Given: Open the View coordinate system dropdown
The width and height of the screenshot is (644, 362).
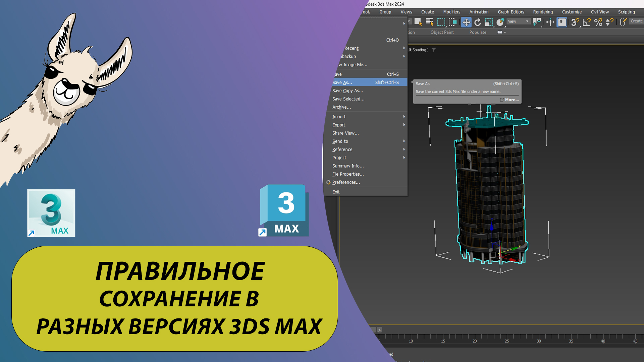Looking at the screenshot, I should 518,21.
